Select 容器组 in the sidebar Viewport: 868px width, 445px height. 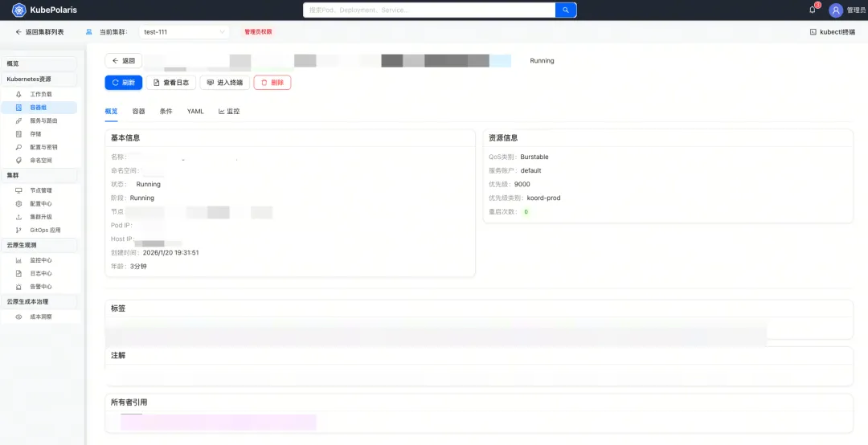39,108
